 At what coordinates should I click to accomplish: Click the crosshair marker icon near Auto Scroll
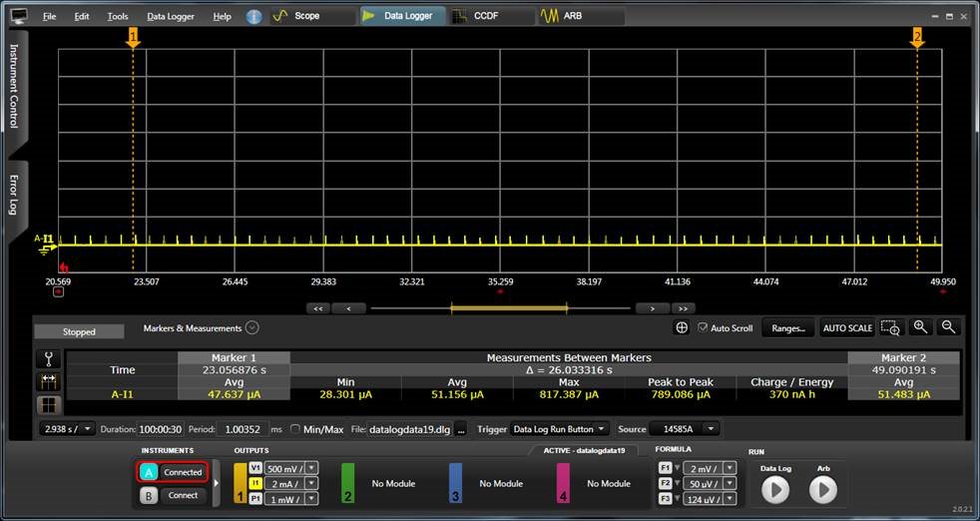tap(682, 327)
